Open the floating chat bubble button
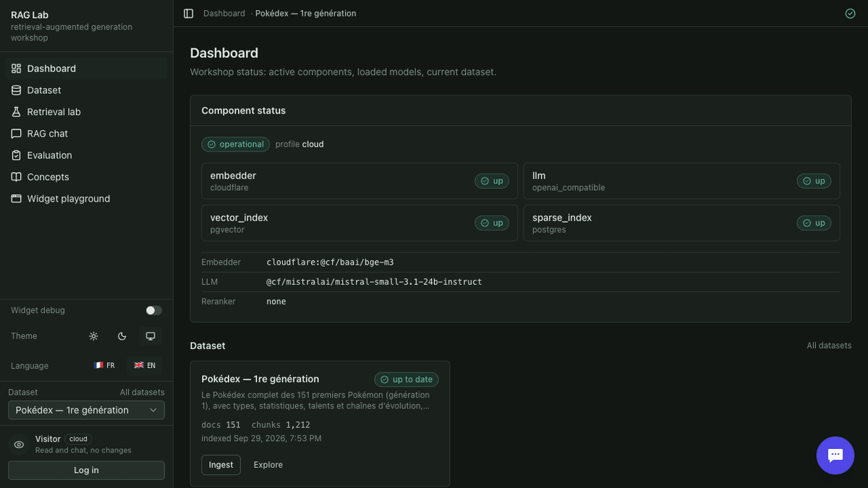The height and width of the screenshot is (488, 868). coord(835,455)
